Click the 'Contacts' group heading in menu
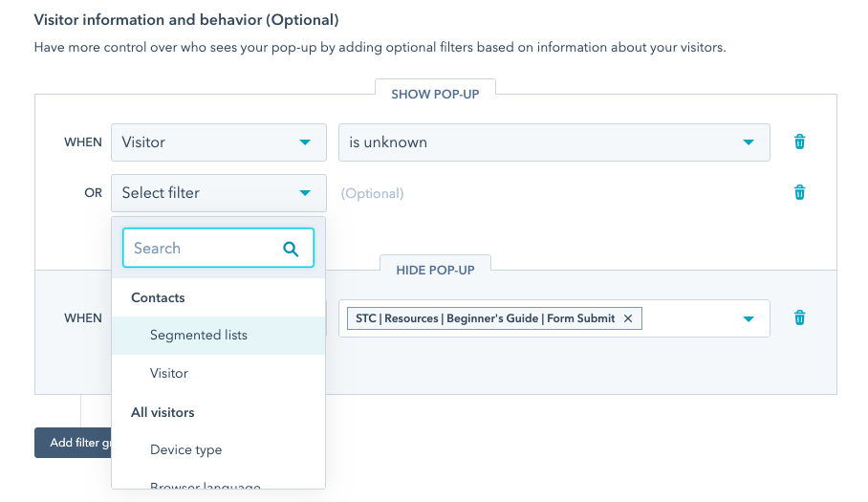The height and width of the screenshot is (502, 868). click(158, 297)
